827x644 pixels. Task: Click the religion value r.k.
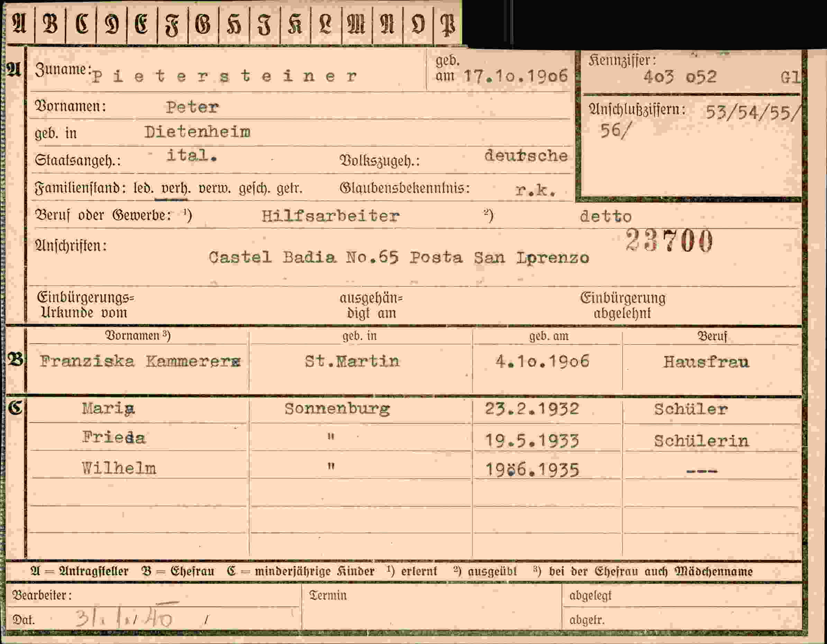(535, 190)
